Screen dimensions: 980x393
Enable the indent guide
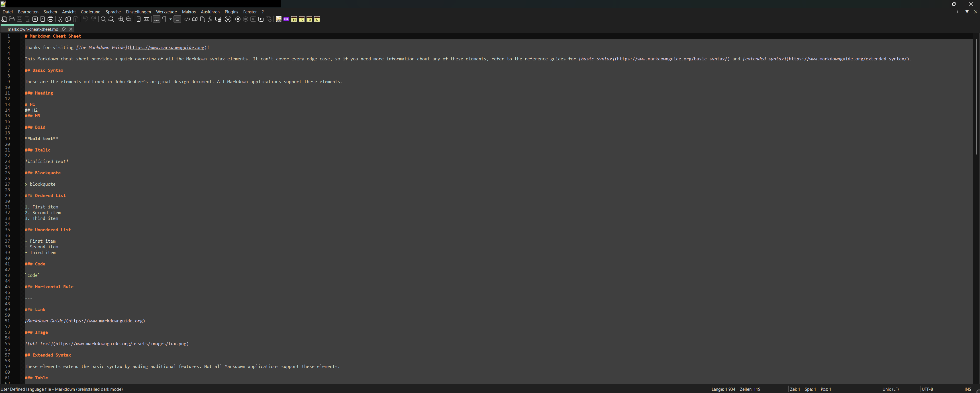coord(177,19)
